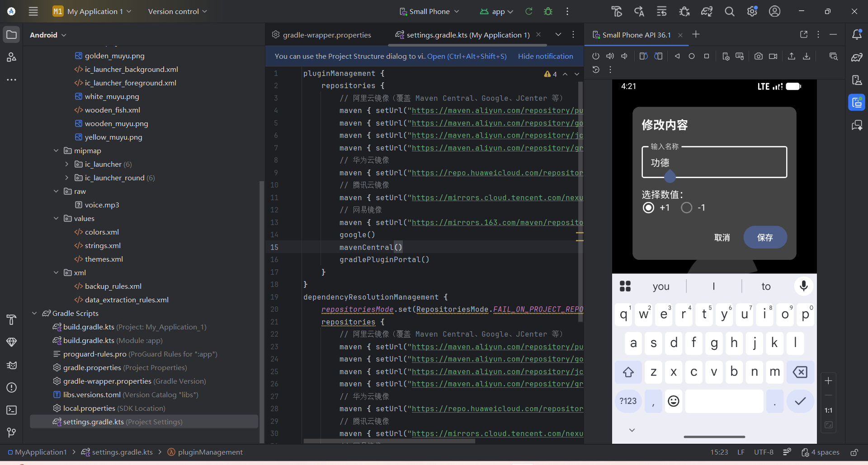Expand the ic_launcher folder
868x465 pixels.
coord(67,164)
